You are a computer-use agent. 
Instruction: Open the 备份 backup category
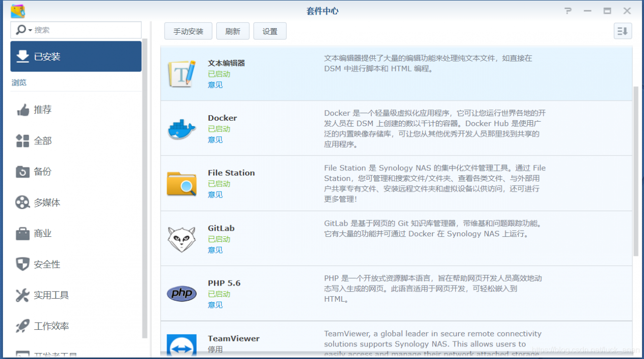click(76, 171)
